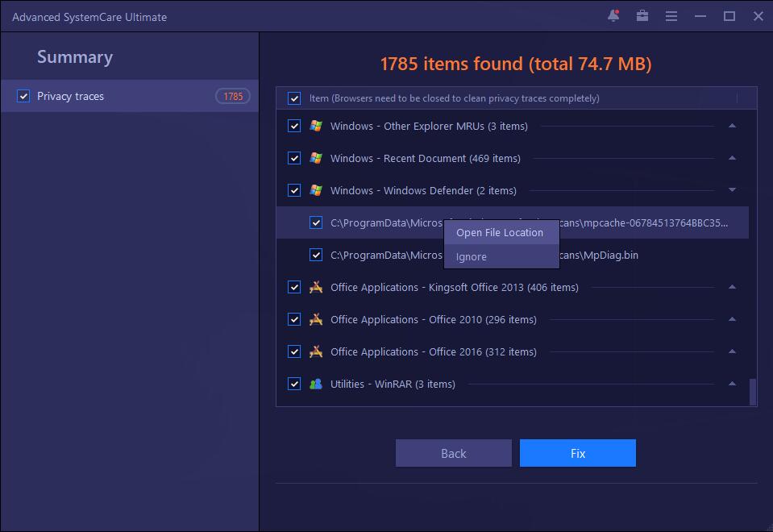
Task: Click the Utilities icon beside WinRAR
Action: click(316, 384)
